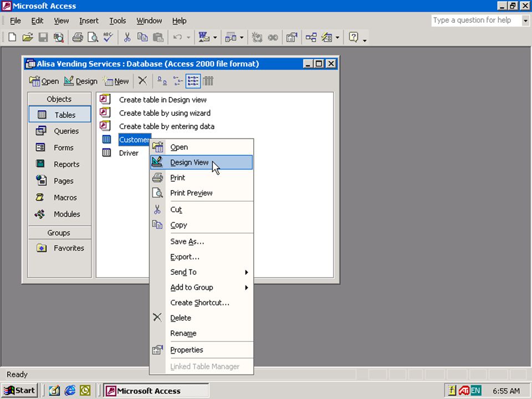Click the Microsoft Access Help question-mark icon

click(x=354, y=37)
